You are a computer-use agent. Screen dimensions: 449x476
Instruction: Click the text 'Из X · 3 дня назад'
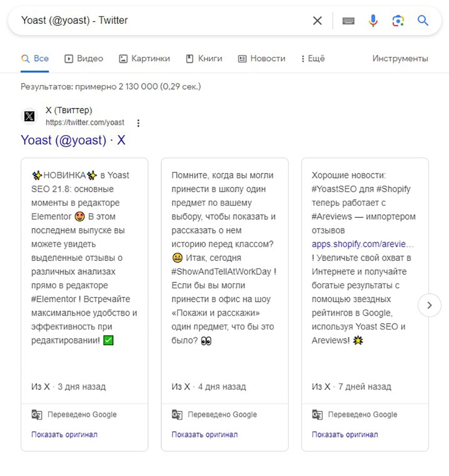(x=68, y=387)
